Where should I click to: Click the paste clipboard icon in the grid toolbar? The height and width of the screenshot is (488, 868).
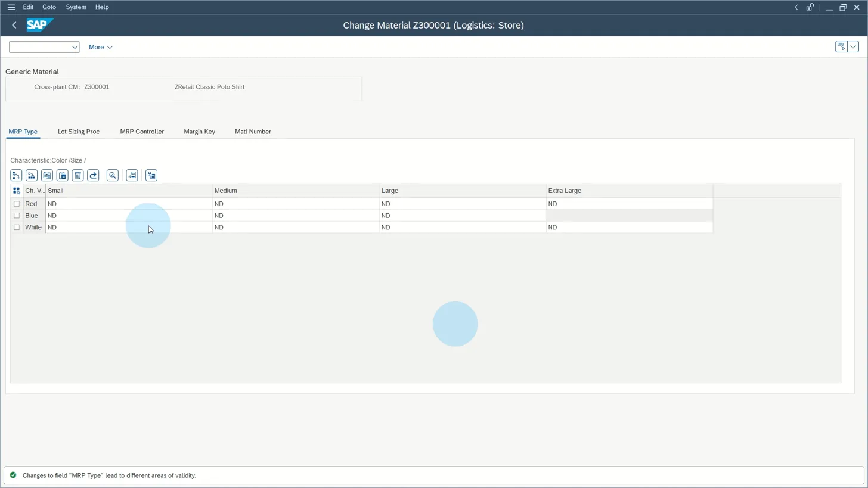pos(63,175)
